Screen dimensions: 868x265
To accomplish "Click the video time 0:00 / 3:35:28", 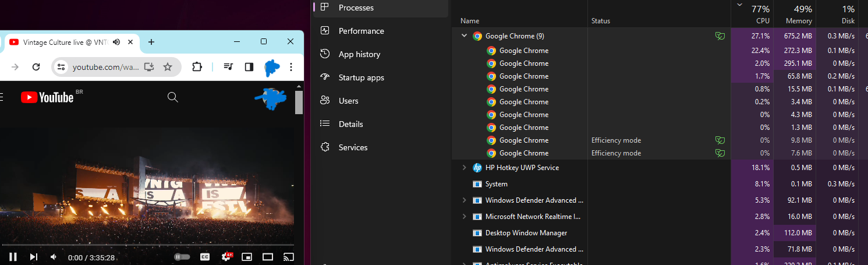I will point(91,257).
